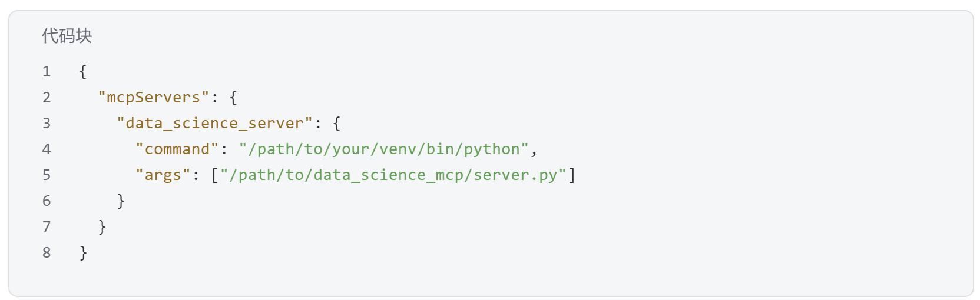The height and width of the screenshot is (300, 980).
Task: Click line number 5 in gutter
Action: (47, 175)
